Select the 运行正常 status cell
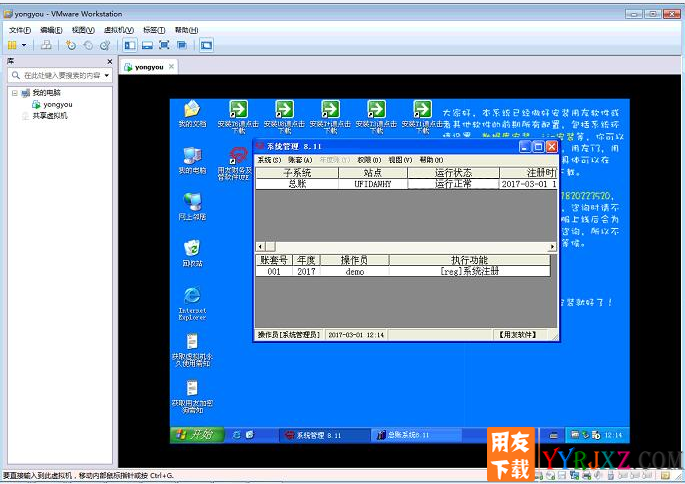This screenshot has height=484, width=685. click(453, 184)
